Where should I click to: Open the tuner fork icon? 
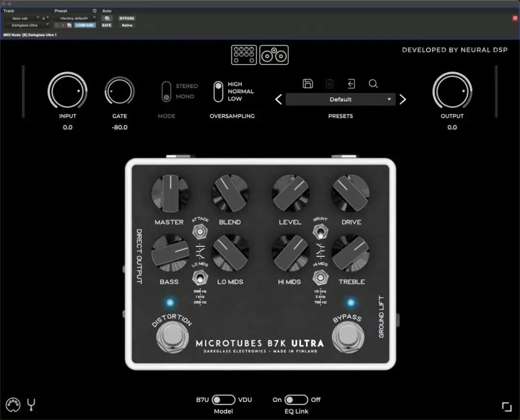pos(31,405)
